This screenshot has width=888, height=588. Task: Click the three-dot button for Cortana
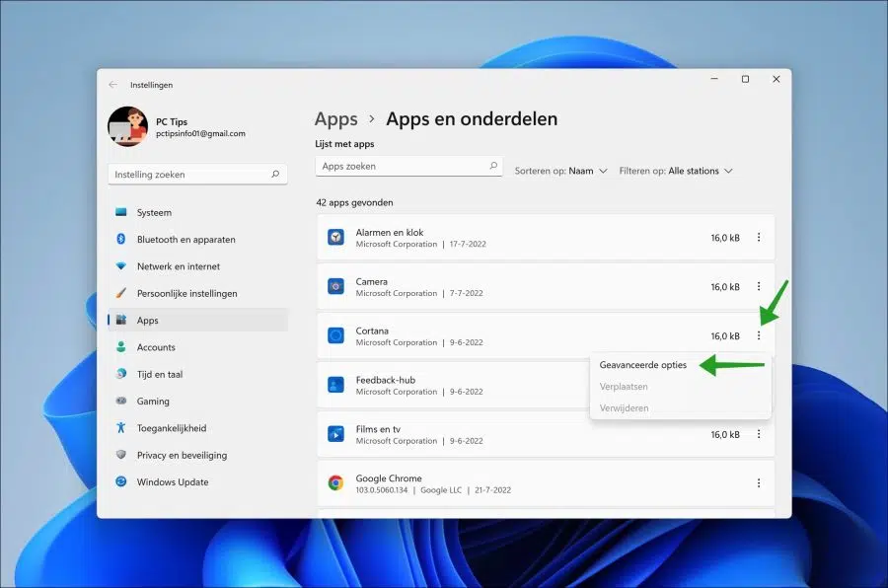759,335
